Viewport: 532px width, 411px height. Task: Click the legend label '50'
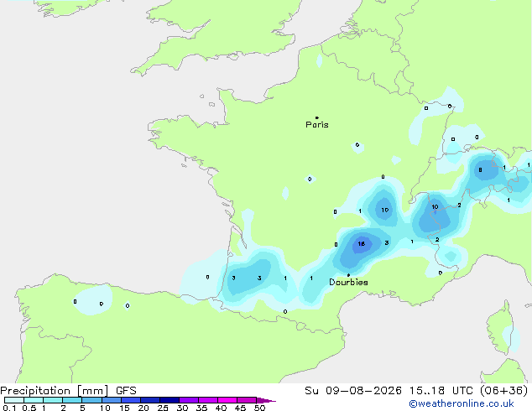point(259,408)
